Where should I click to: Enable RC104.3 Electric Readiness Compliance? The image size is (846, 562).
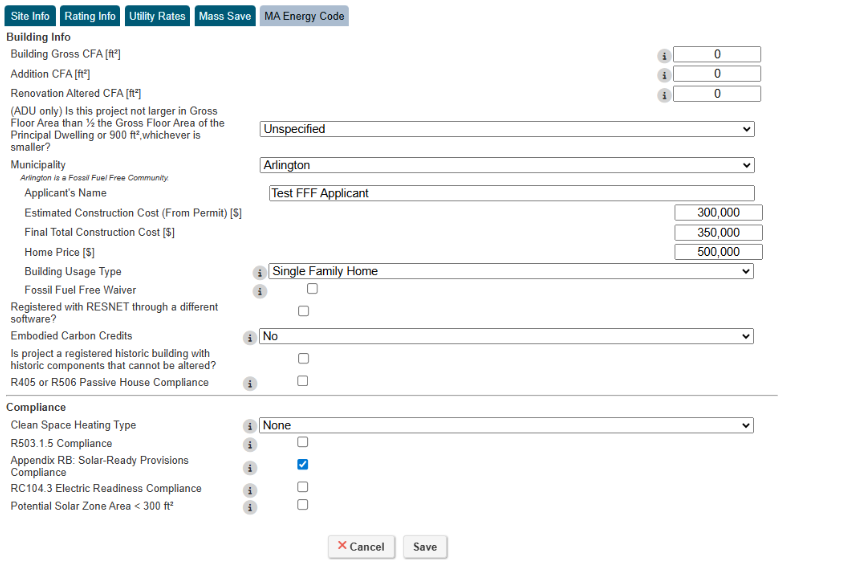pos(303,487)
